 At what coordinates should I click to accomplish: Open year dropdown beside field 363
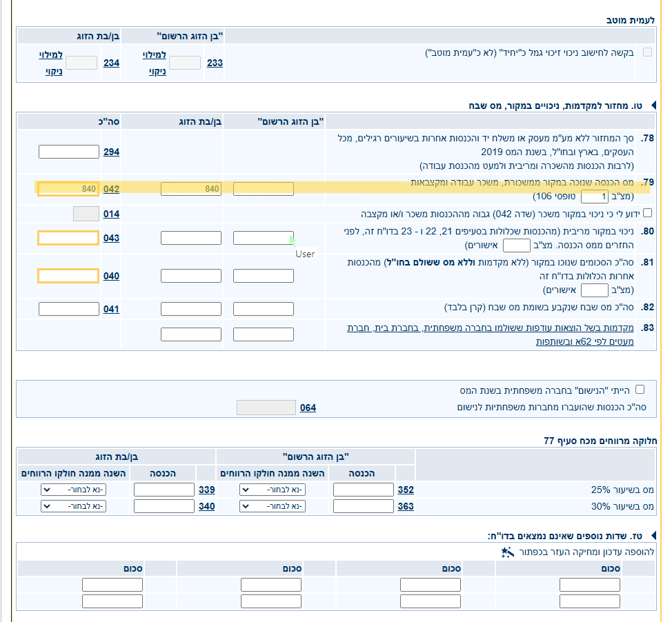click(273, 506)
